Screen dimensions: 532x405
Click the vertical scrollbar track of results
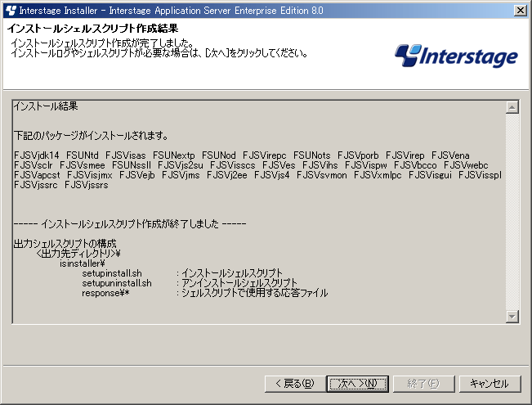(x=512, y=212)
